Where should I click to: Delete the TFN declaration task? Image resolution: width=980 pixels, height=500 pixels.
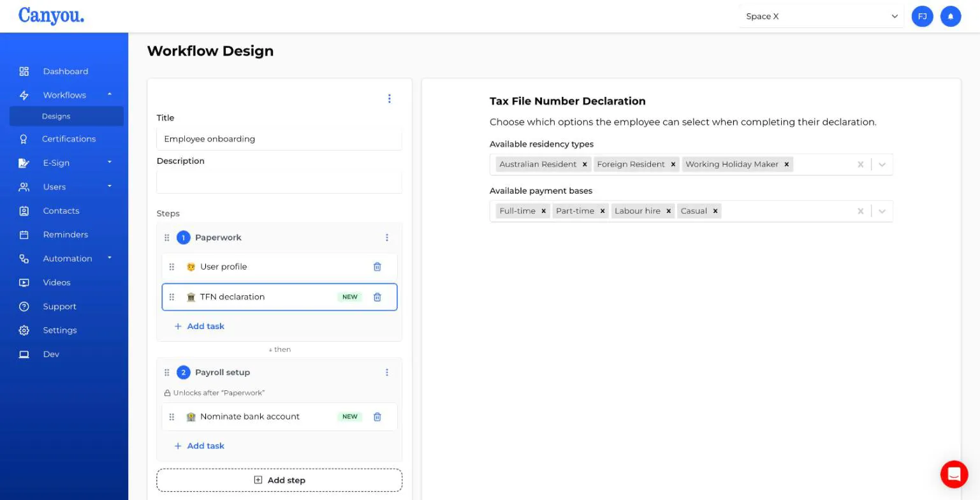[377, 297]
